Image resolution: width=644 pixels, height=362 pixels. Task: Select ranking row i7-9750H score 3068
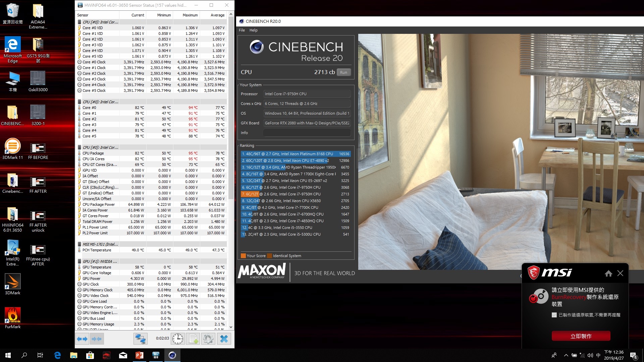coord(296,187)
